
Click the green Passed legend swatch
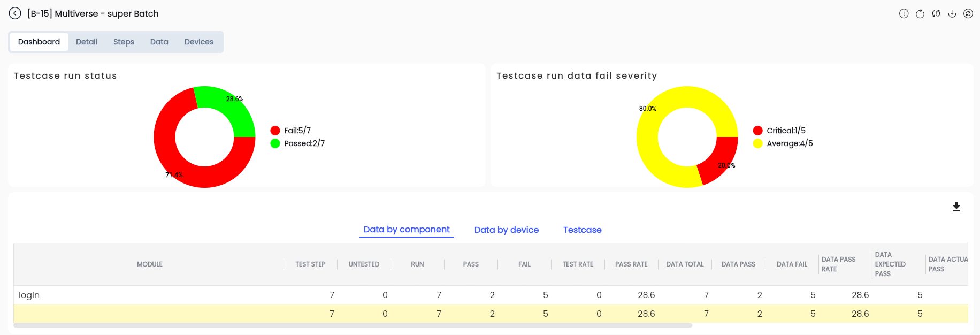coord(275,143)
